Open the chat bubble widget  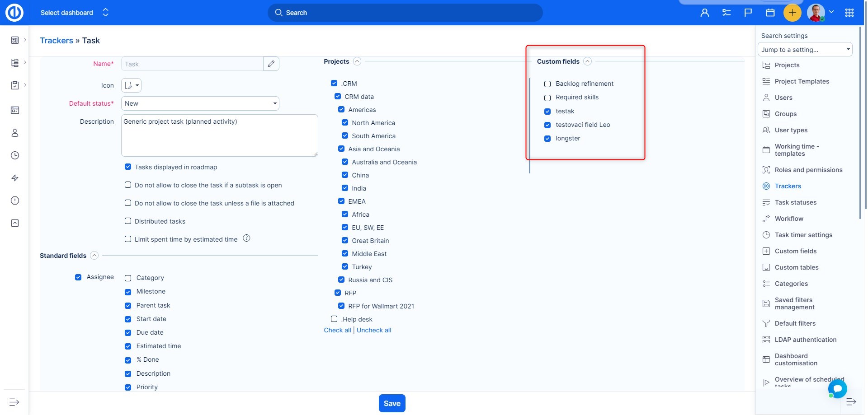(x=837, y=388)
